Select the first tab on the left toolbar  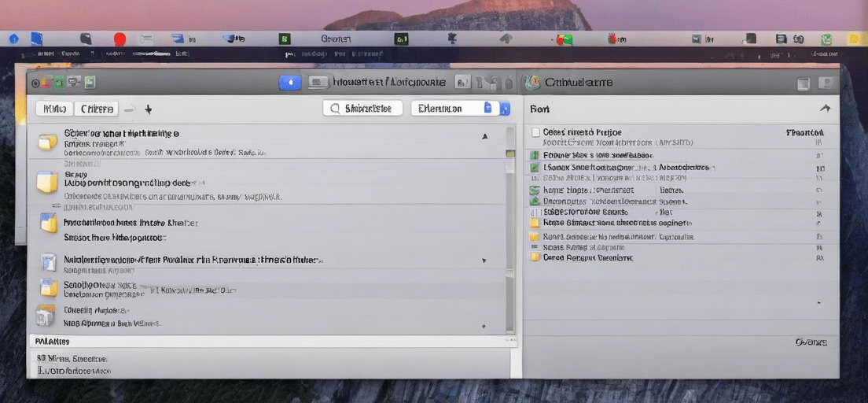pyautogui.click(x=54, y=109)
